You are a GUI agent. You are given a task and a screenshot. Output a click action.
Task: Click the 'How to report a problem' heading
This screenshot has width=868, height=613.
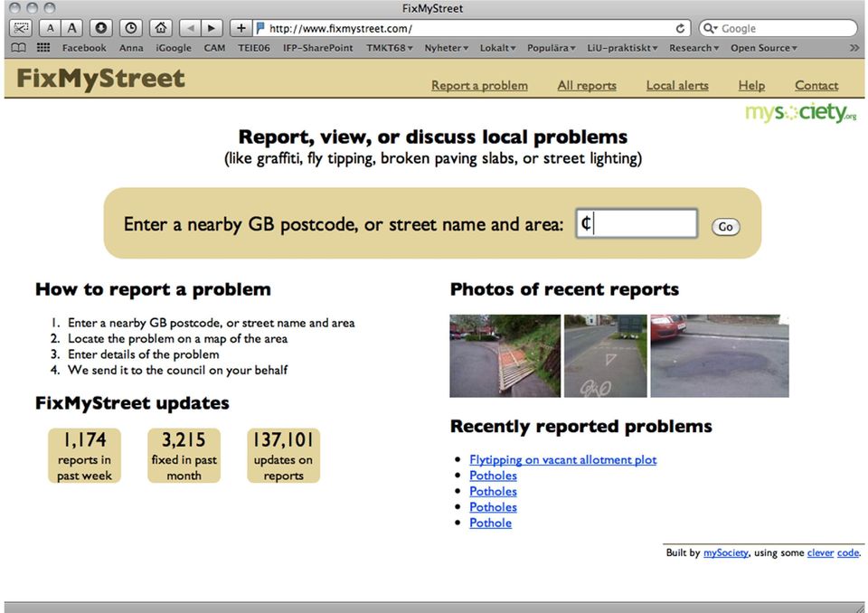tap(154, 289)
